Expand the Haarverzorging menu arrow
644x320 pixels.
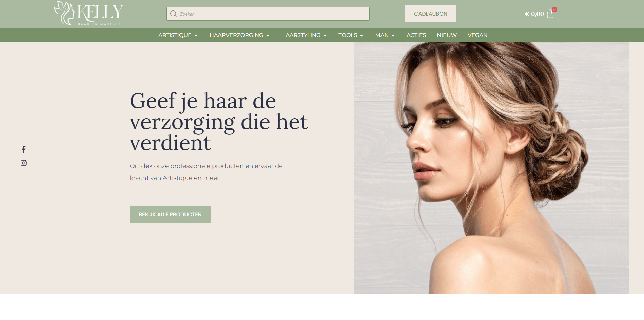pyautogui.click(x=268, y=35)
